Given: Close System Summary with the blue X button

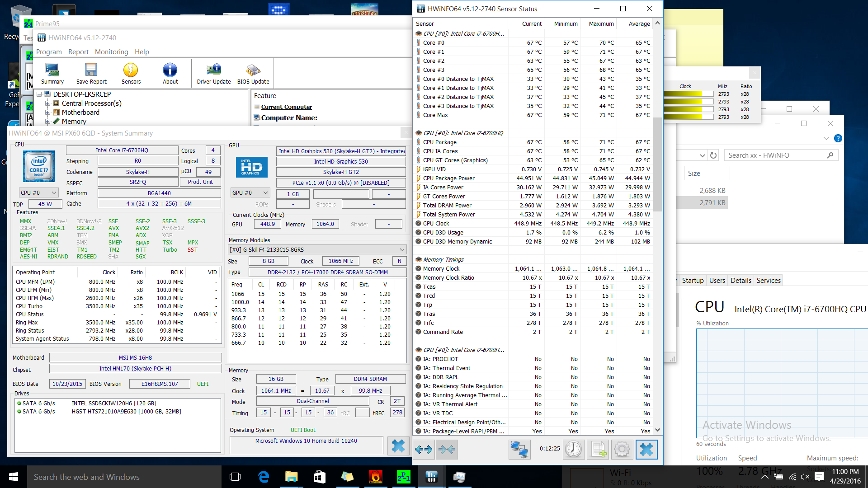Looking at the screenshot, I should tap(398, 446).
